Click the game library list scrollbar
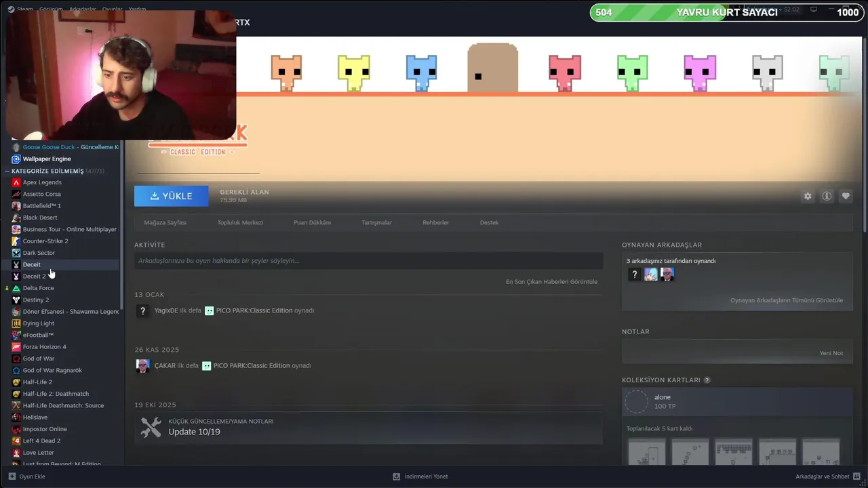This screenshot has width=868, height=488. 122,224
